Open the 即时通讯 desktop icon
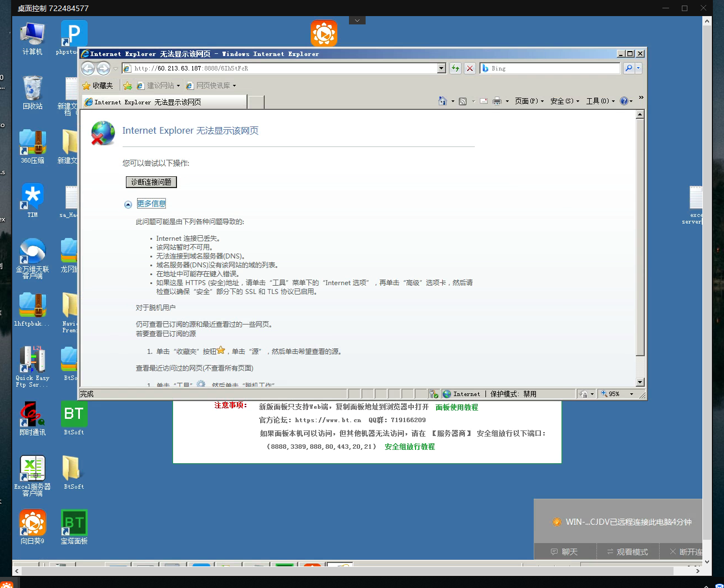Image resolution: width=724 pixels, height=588 pixels. pyautogui.click(x=32, y=418)
